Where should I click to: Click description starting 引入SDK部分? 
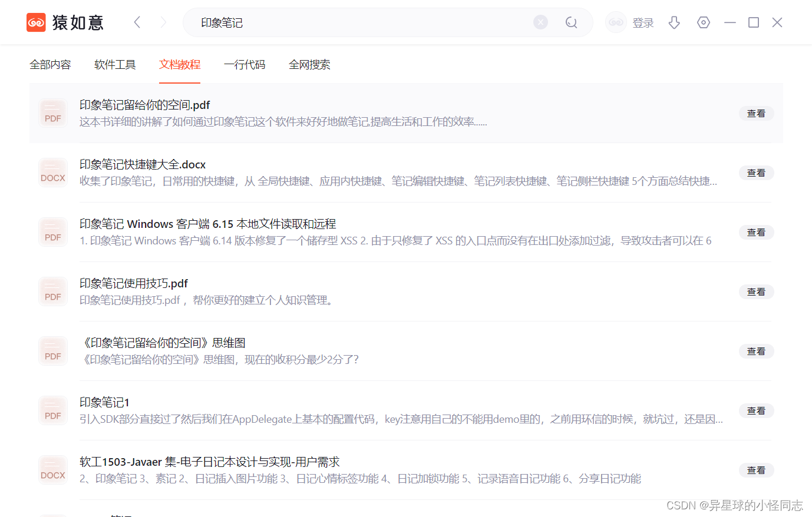tap(401, 419)
